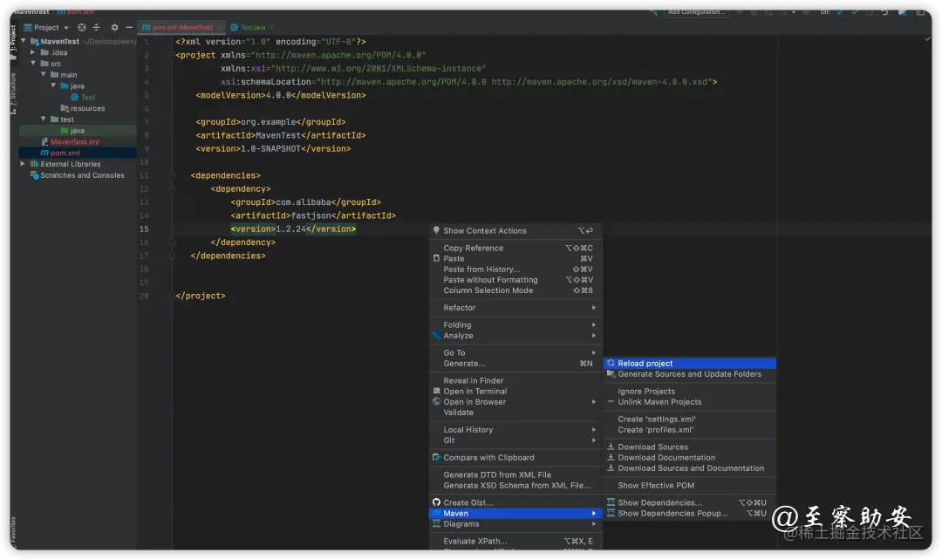Choose Copy Reference
Screen dimensions: 942x560
515,249
